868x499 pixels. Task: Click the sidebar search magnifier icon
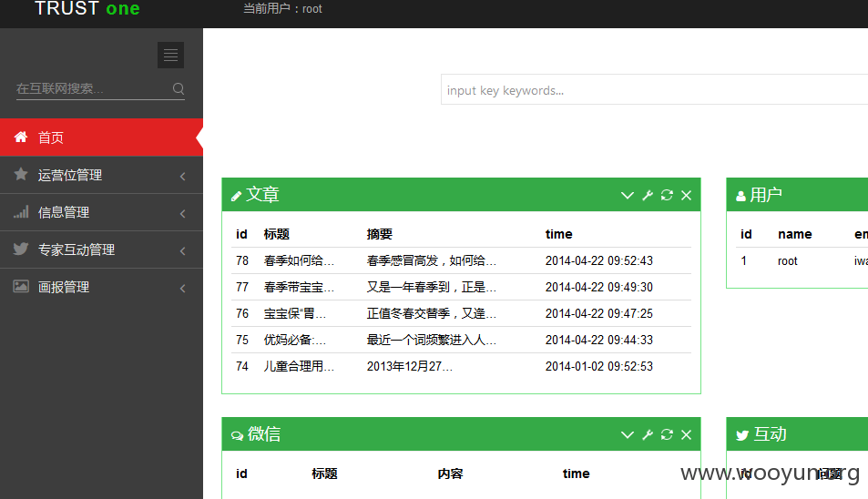tap(179, 88)
